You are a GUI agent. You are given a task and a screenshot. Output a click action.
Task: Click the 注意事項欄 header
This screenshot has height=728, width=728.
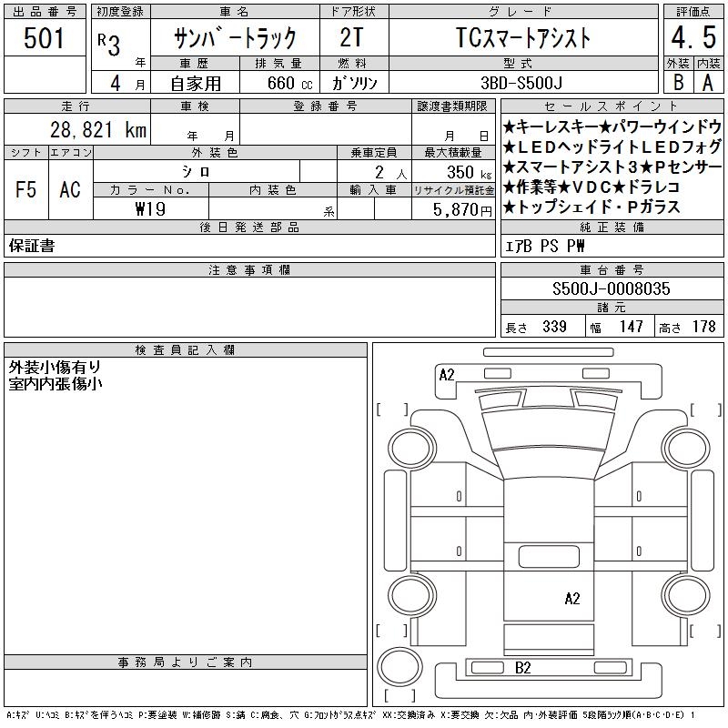249,269
